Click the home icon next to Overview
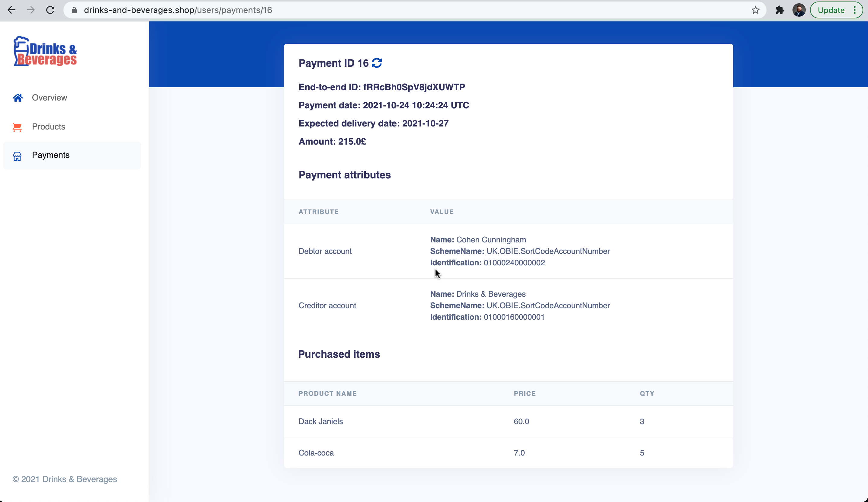This screenshot has width=868, height=502. pyautogui.click(x=18, y=98)
